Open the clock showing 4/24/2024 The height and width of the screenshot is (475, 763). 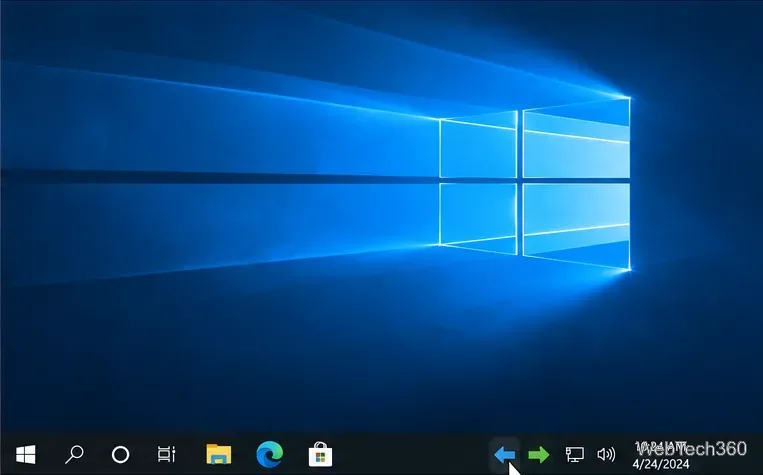(662, 455)
